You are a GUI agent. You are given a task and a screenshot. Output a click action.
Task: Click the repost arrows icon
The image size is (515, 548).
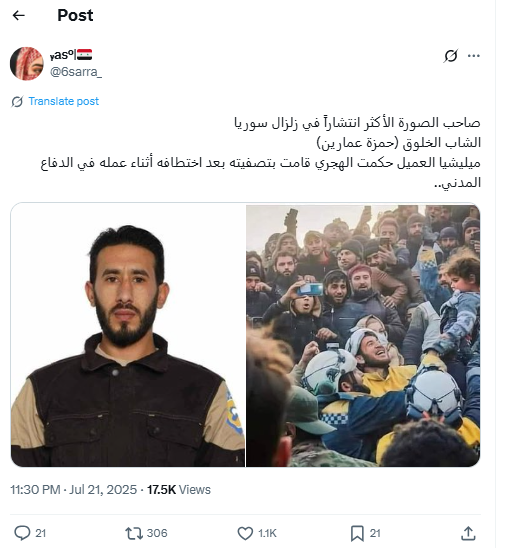click(134, 533)
